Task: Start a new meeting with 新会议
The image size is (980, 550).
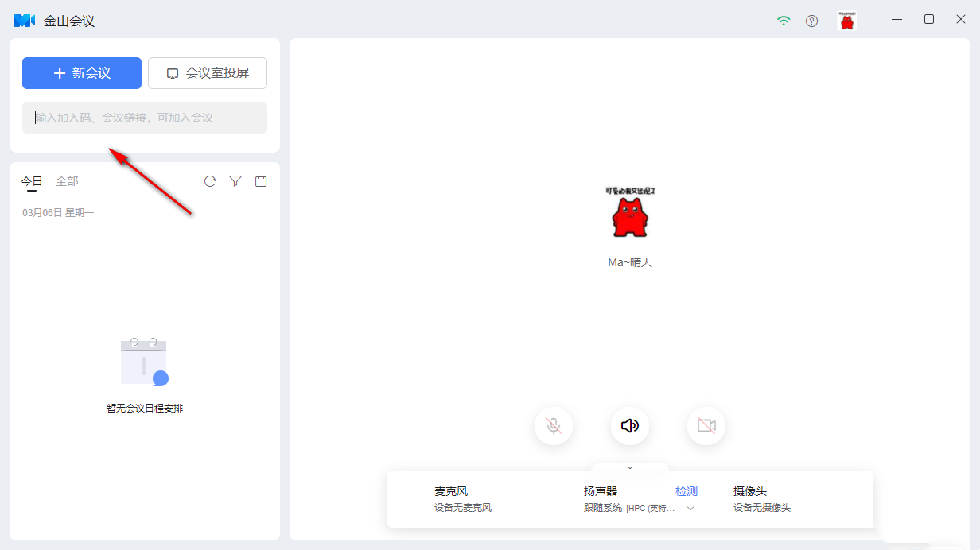Action: (82, 73)
